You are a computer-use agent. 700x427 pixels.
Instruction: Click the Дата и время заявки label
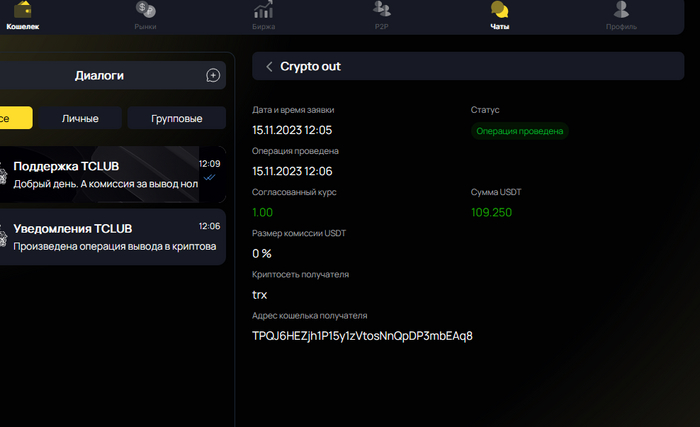293,110
